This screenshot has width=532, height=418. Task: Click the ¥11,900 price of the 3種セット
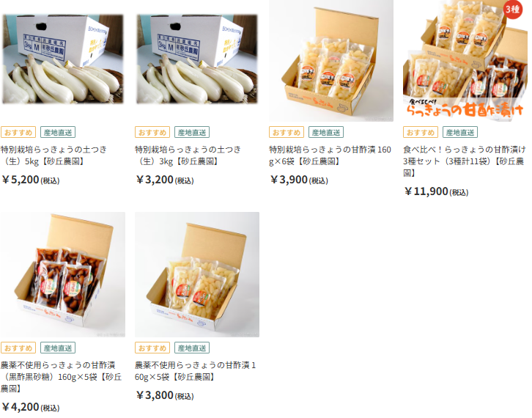436,191
